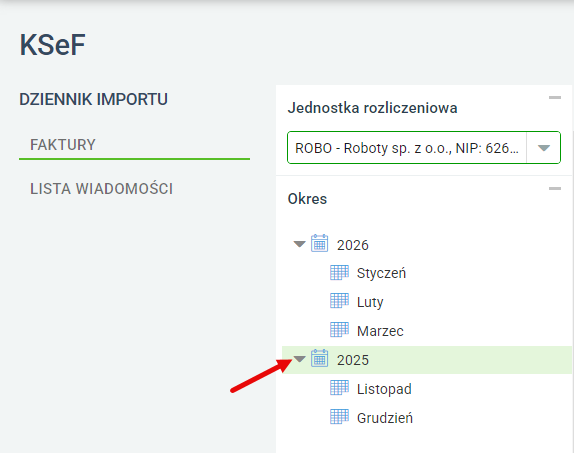Minimize the Jednostka rozliczeniowa panel
This screenshot has height=453, width=574.
[555, 97]
